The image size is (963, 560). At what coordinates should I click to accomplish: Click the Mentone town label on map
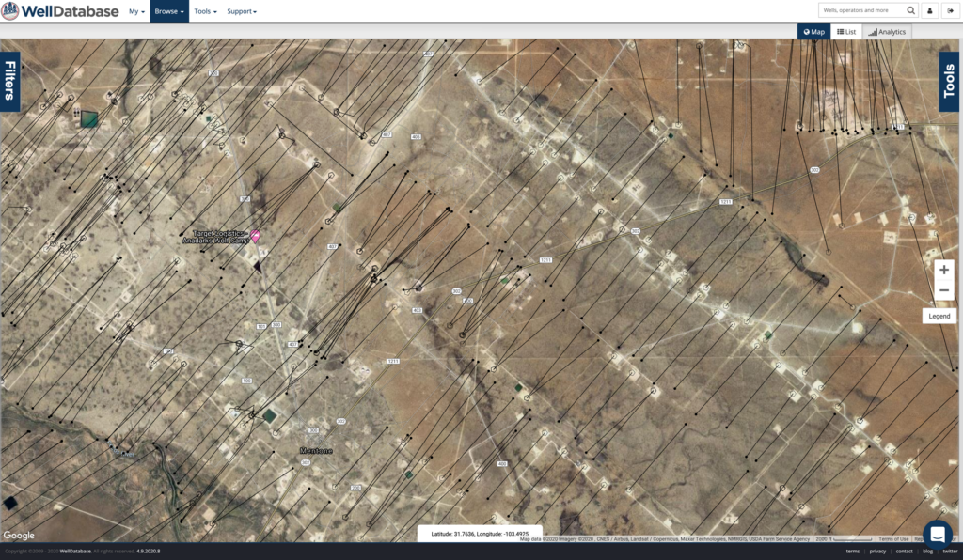click(316, 451)
